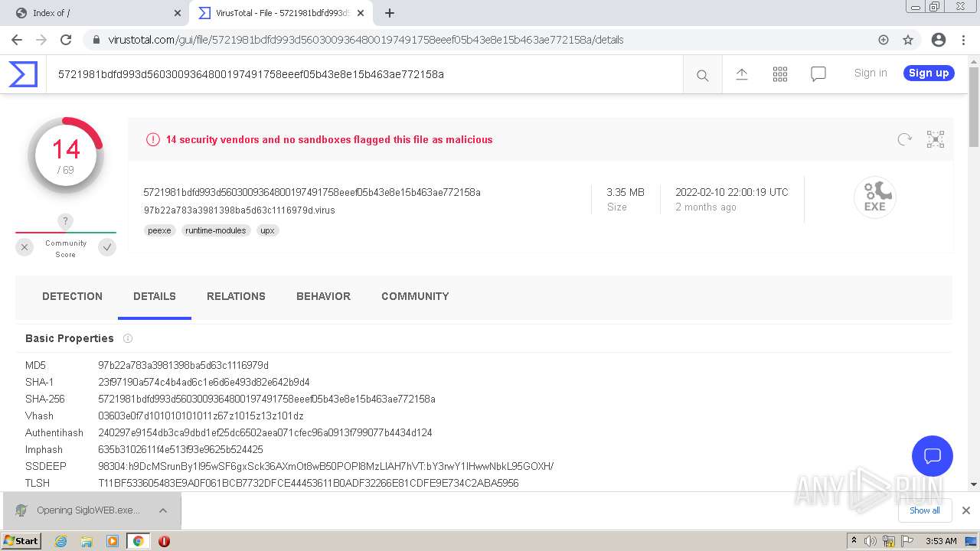Switch to the Index of / tab

click(96, 13)
